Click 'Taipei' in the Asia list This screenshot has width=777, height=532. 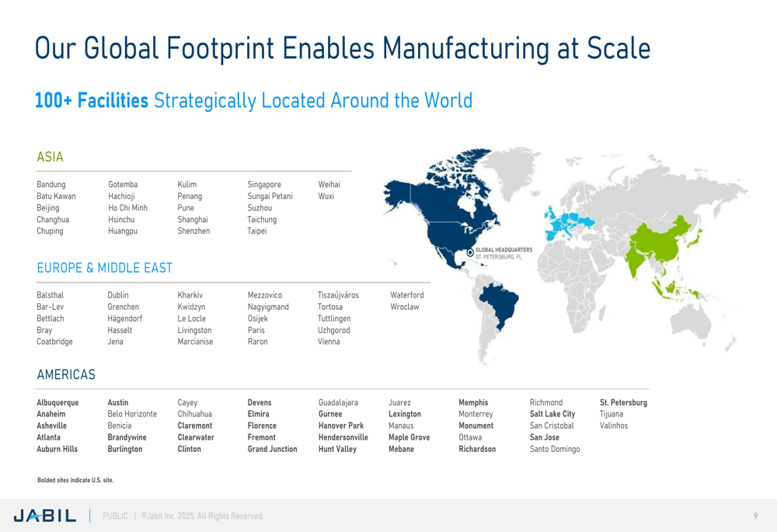[257, 231]
